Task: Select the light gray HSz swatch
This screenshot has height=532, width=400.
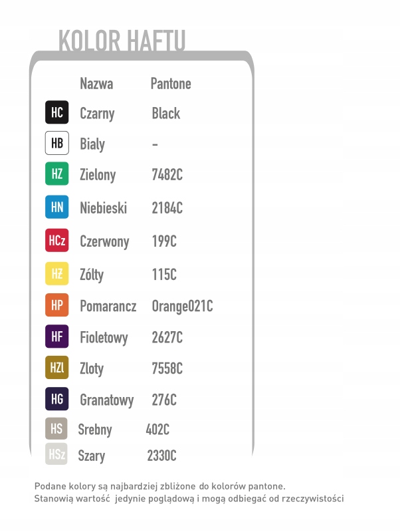Action: [x=56, y=456]
